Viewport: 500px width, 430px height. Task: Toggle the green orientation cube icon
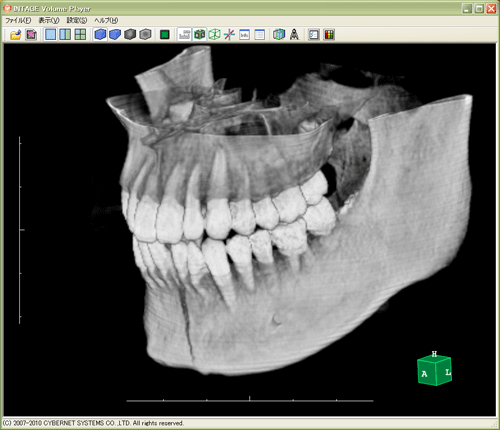(199, 34)
